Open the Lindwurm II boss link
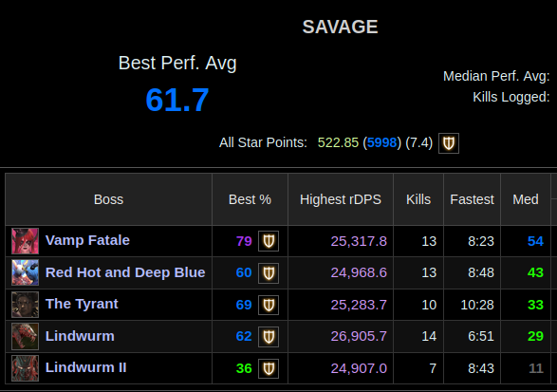Screen dimensions: 557x392 [x=85, y=367]
